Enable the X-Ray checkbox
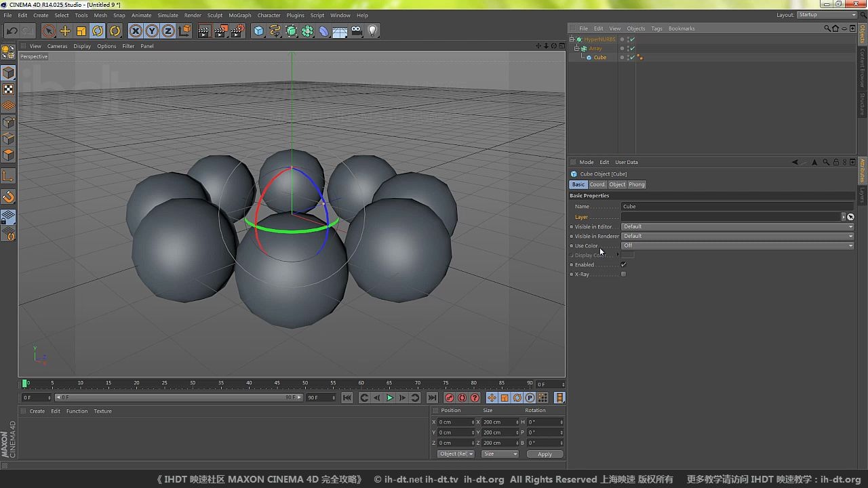This screenshot has width=868, height=488. tap(623, 274)
